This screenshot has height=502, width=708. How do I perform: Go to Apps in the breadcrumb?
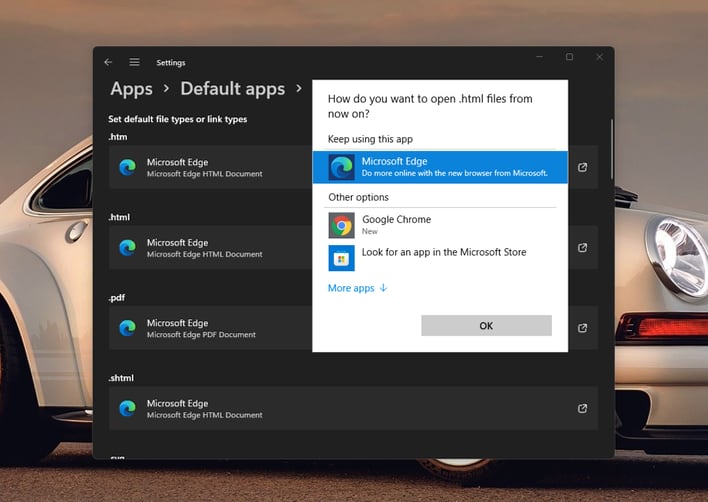131,89
